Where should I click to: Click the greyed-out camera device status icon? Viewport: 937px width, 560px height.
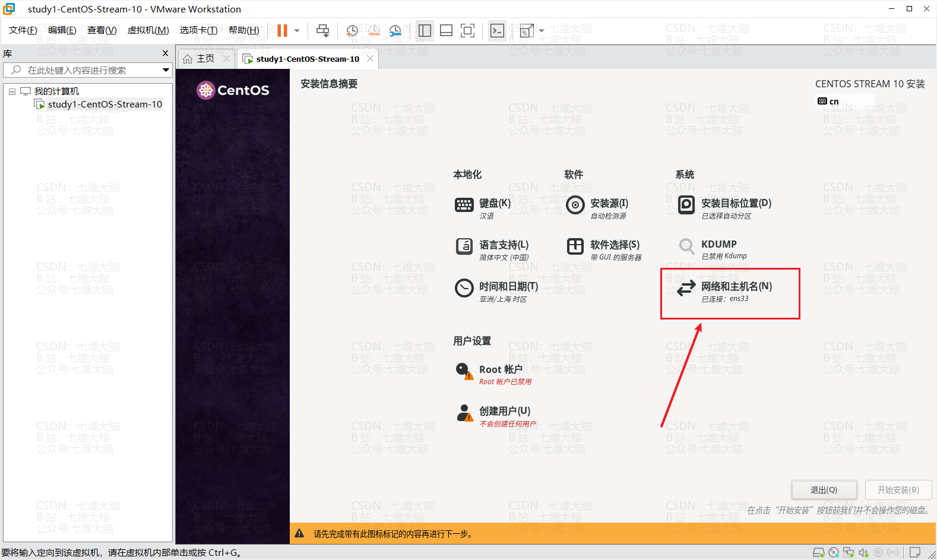878,553
